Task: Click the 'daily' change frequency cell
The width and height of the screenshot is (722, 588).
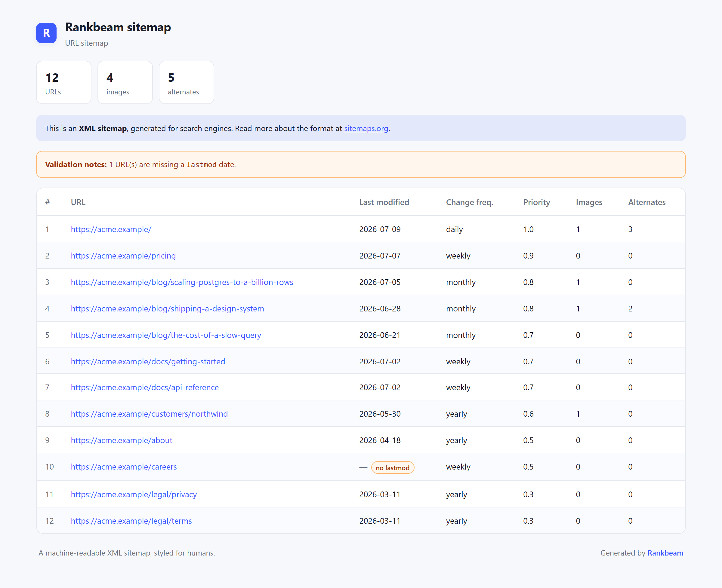Action: (454, 229)
